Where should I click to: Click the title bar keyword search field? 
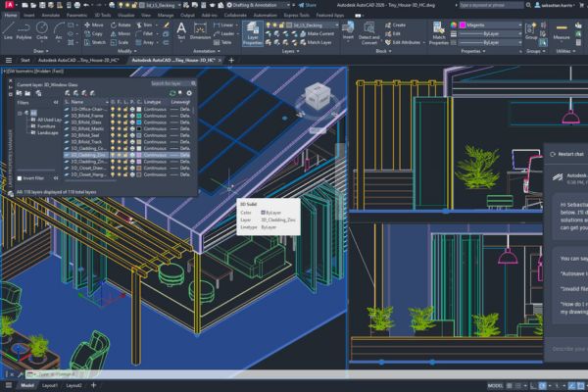pos(491,5)
